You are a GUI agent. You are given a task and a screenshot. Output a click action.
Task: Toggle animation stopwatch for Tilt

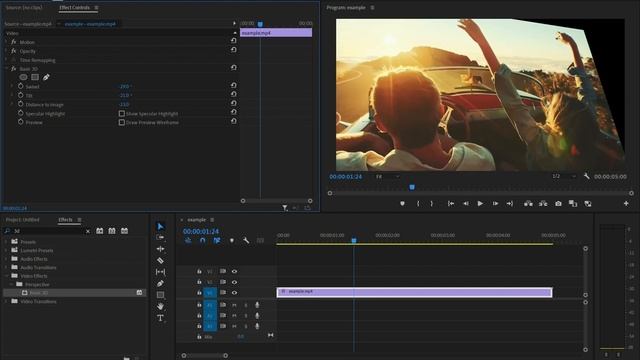21,95
